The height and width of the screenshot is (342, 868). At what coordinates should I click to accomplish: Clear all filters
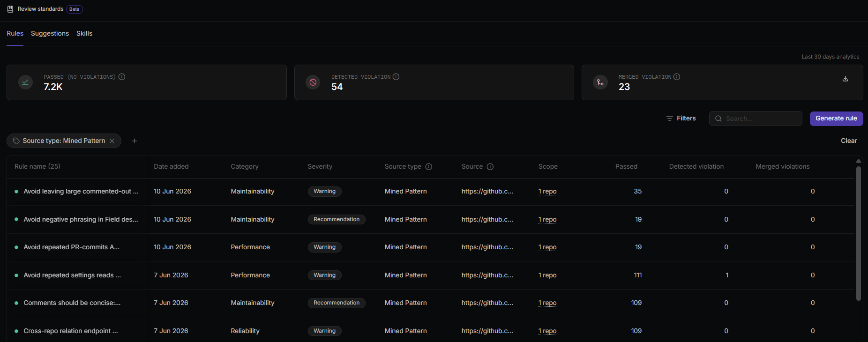click(849, 141)
